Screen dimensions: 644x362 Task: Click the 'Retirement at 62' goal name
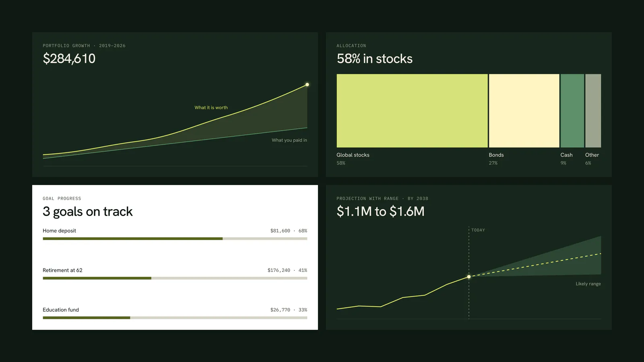(62, 270)
